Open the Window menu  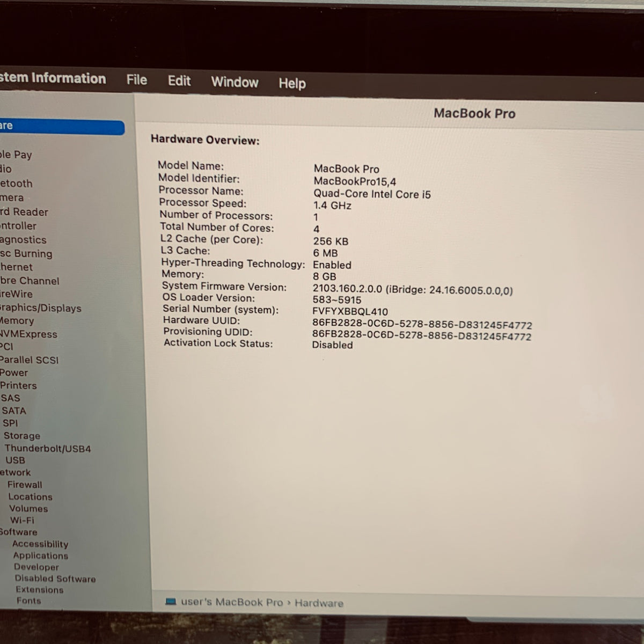[235, 82]
